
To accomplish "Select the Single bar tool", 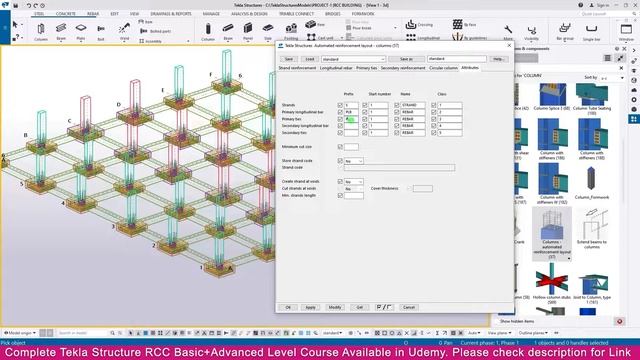I will point(591,31).
